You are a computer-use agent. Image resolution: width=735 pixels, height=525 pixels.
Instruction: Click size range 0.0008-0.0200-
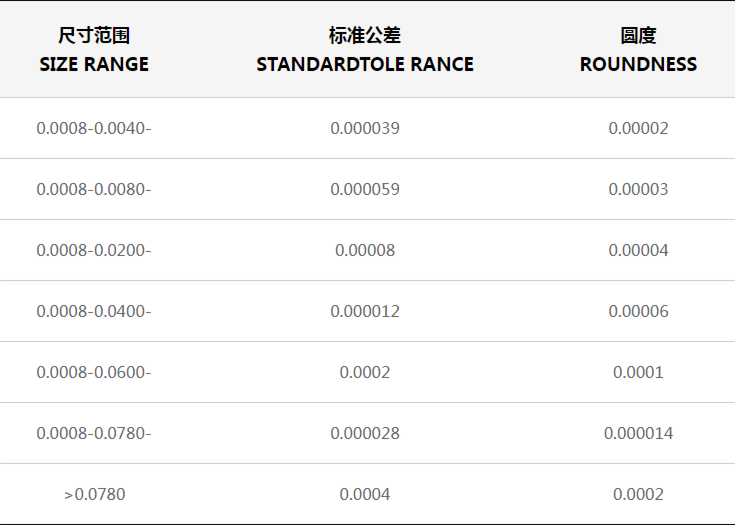click(94, 250)
